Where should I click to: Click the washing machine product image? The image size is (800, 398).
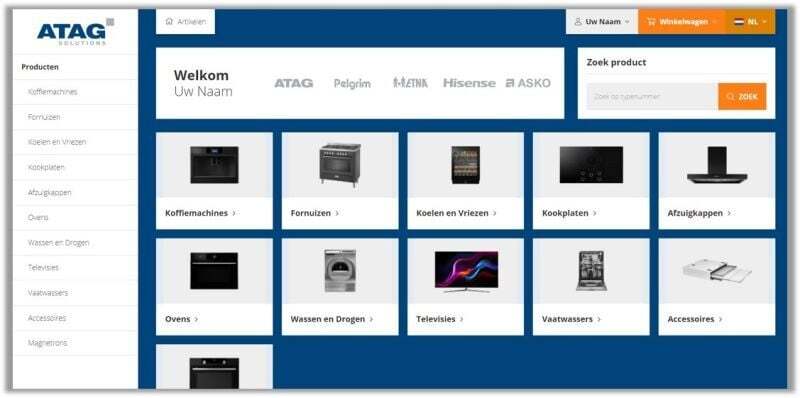coord(340,271)
